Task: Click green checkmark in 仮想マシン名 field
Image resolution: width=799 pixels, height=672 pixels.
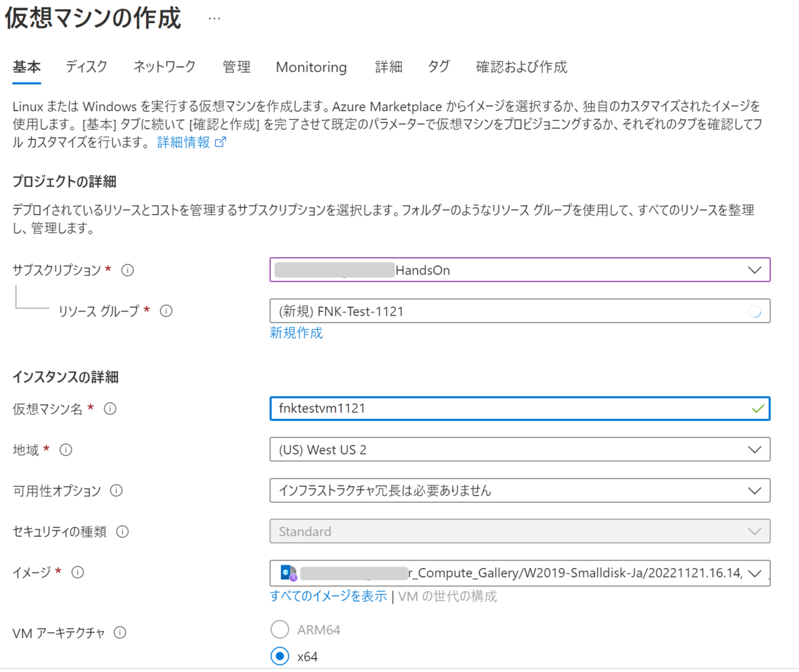Action: pos(758,409)
